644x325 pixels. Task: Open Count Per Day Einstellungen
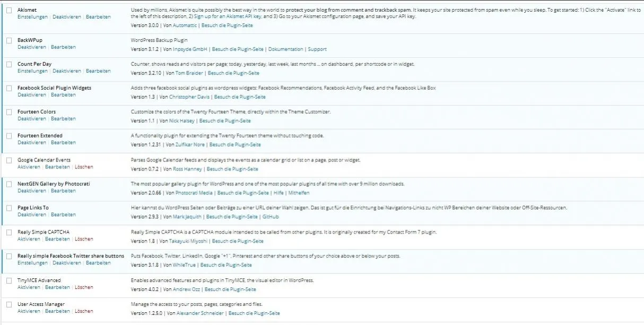(32, 71)
